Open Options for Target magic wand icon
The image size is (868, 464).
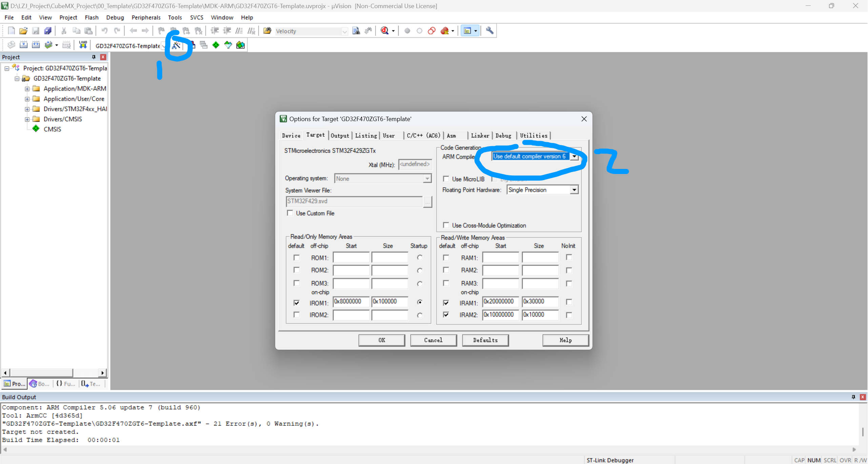coord(176,45)
